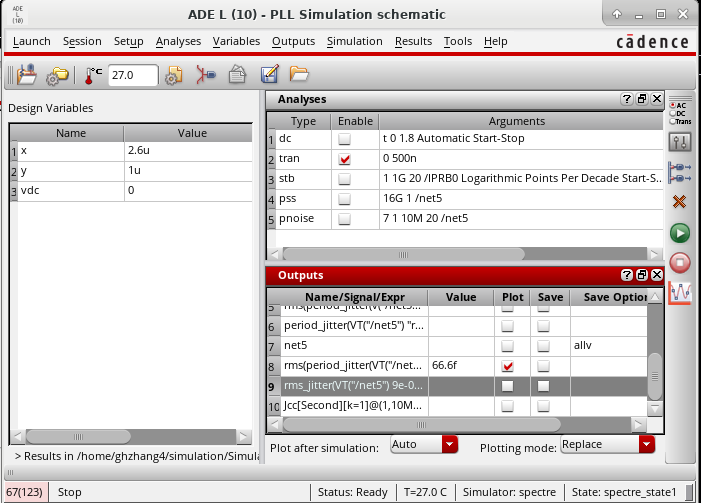The height and width of the screenshot is (503, 701).
Task: Click the setup outputs side icon
Action: tap(680, 173)
